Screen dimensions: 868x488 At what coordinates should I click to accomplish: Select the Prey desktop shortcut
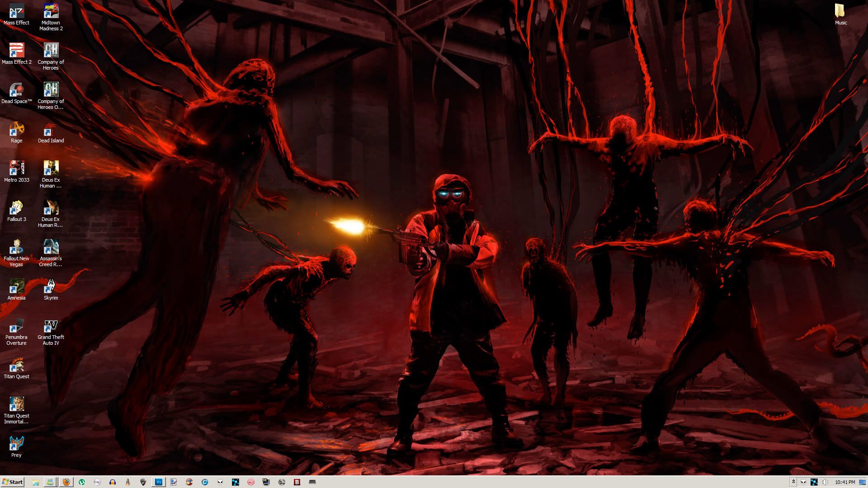tap(17, 444)
